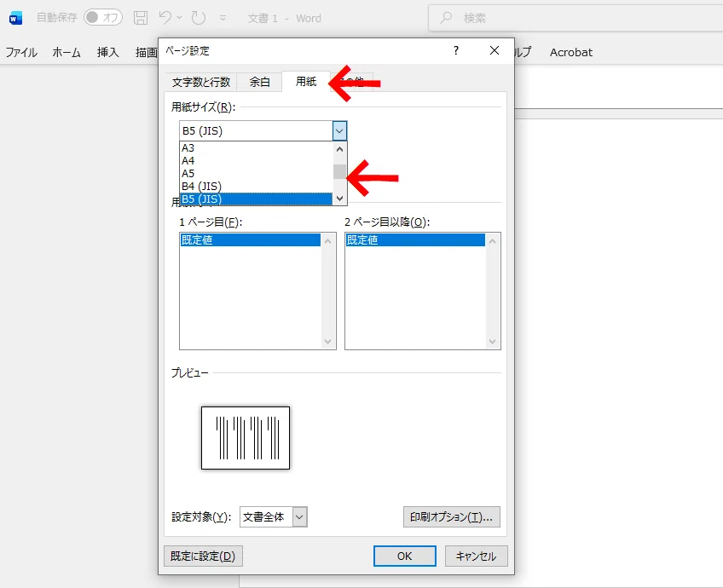723x588 pixels.
Task: Click the Undo arrow icon
Action: pos(165,18)
